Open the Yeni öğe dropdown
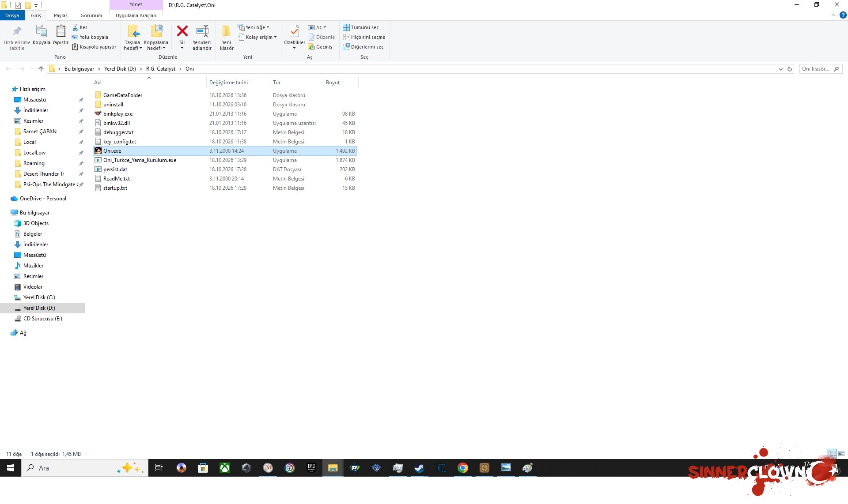 coord(254,27)
